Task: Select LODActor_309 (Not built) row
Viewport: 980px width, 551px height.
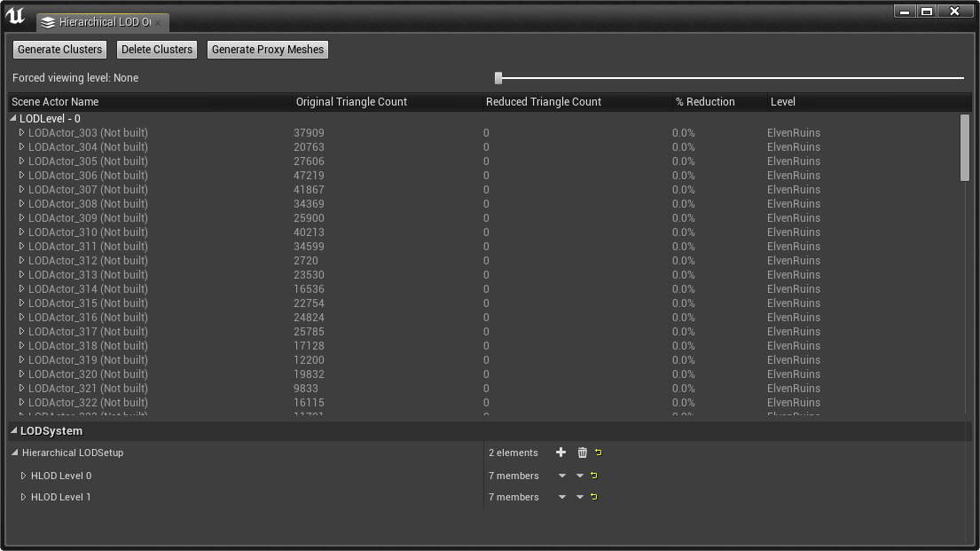Action: (x=483, y=217)
